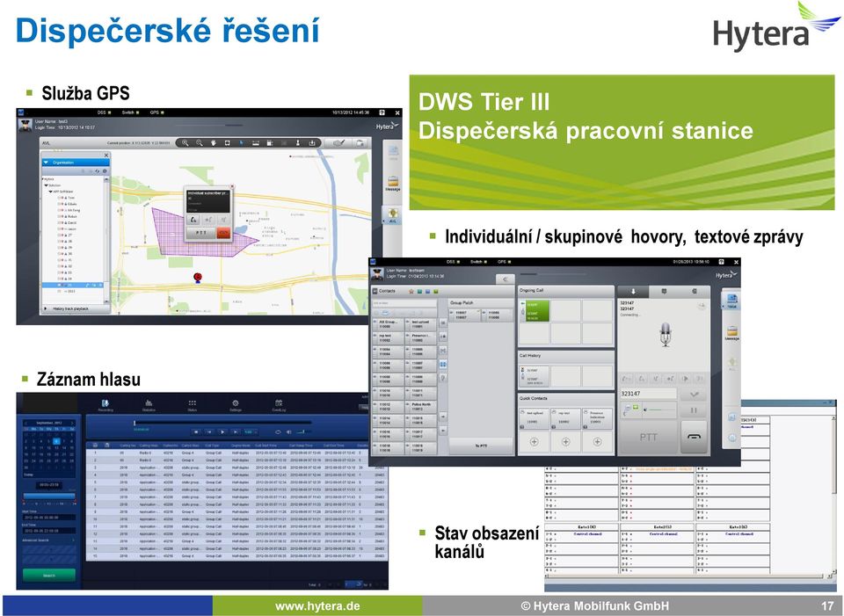Collapse the Hytera tree node

coord(42,178)
